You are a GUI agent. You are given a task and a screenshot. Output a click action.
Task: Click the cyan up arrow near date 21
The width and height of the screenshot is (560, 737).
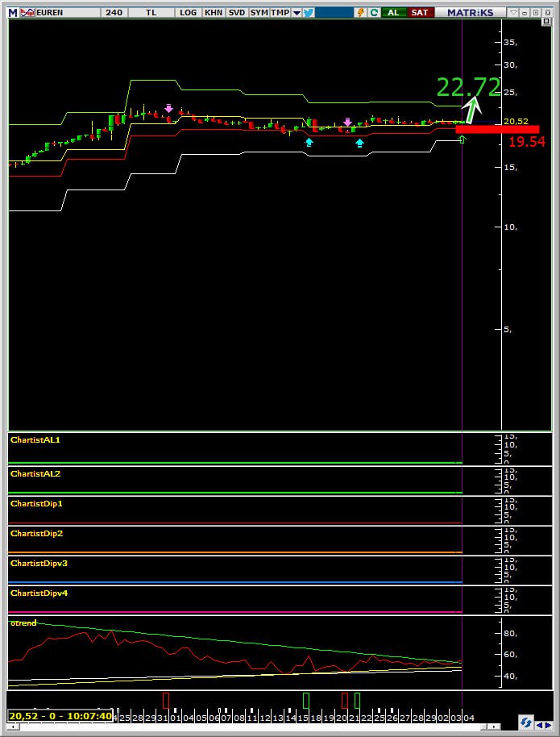359,143
